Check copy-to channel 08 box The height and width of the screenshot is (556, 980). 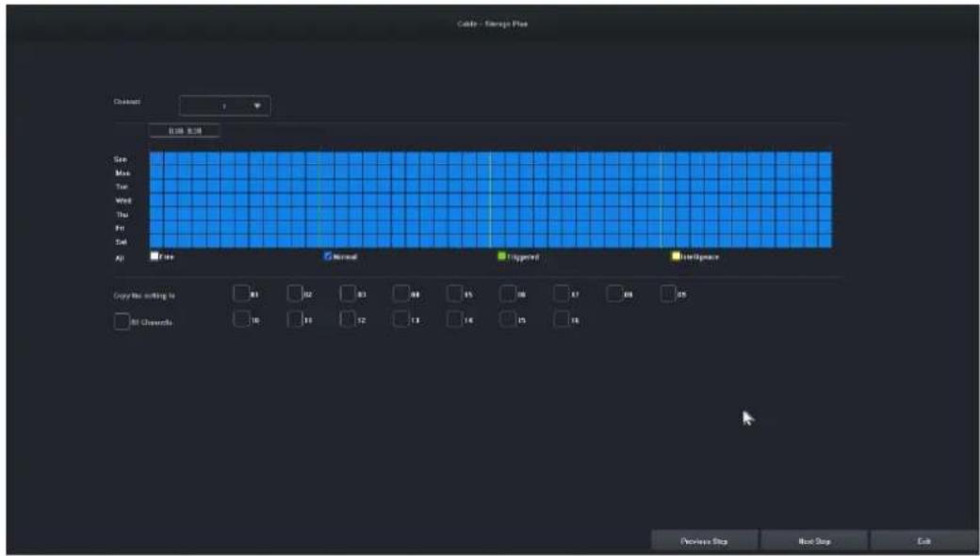(x=615, y=294)
